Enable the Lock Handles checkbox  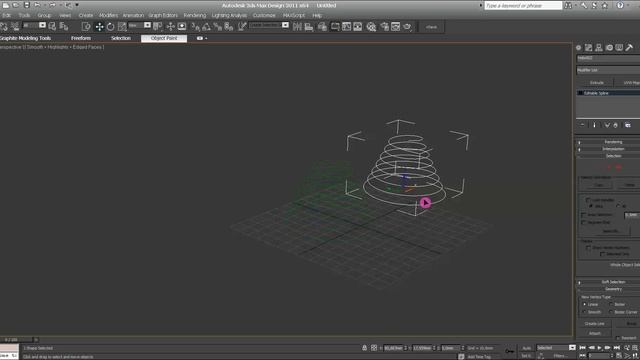point(589,200)
